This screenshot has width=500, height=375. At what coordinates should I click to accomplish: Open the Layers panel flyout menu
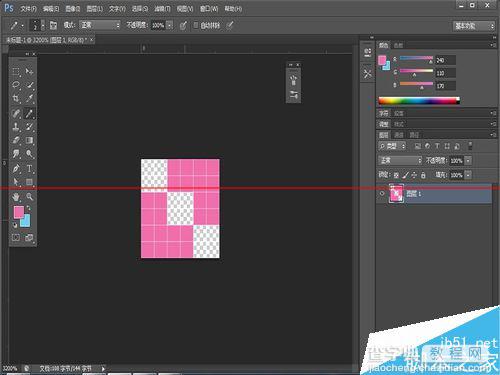[x=493, y=135]
